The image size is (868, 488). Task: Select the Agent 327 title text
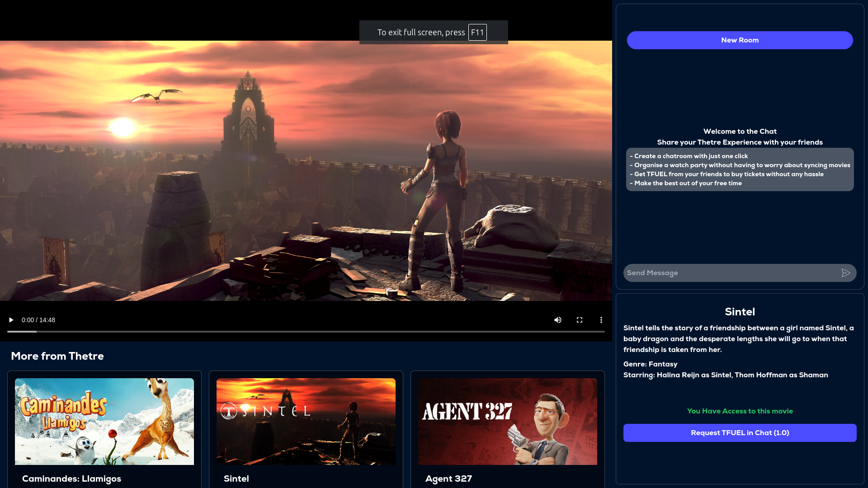click(x=448, y=479)
